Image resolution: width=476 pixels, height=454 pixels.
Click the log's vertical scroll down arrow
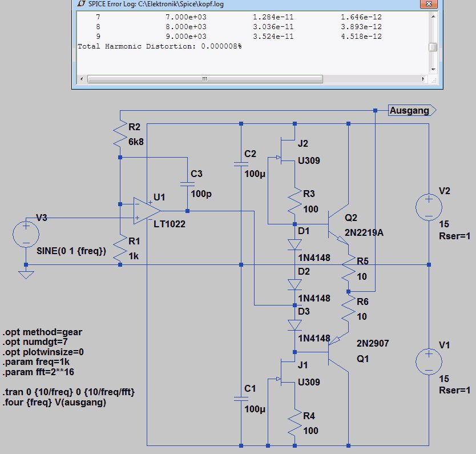pos(433,70)
